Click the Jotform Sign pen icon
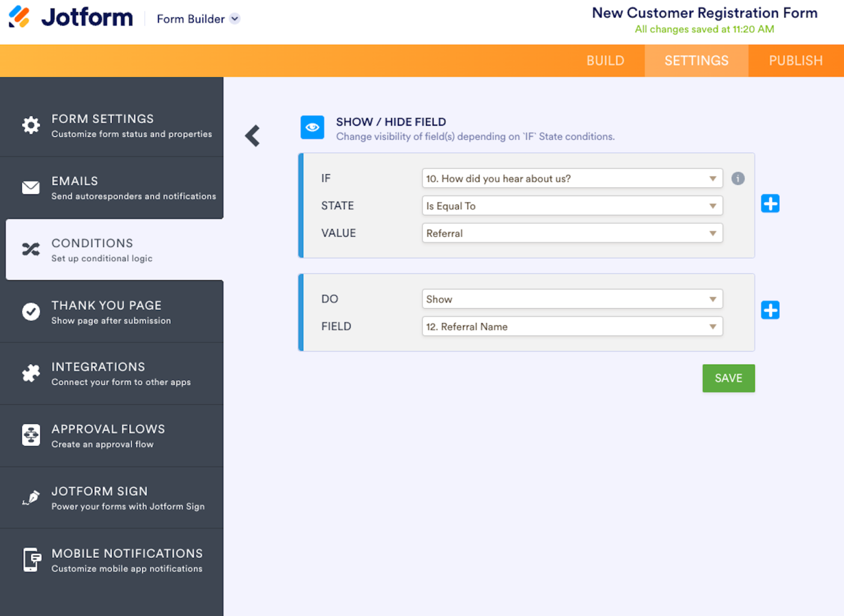This screenshot has height=616, width=844. pyautogui.click(x=31, y=498)
